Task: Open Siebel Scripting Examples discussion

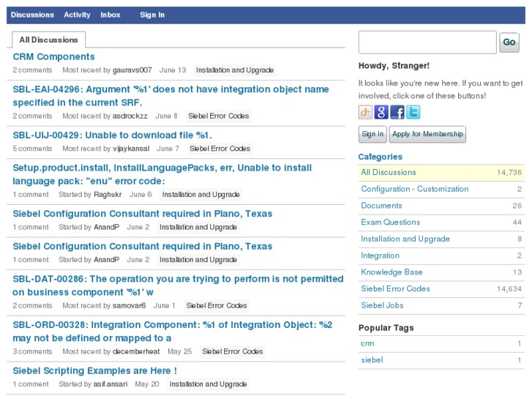Action: 95,370
